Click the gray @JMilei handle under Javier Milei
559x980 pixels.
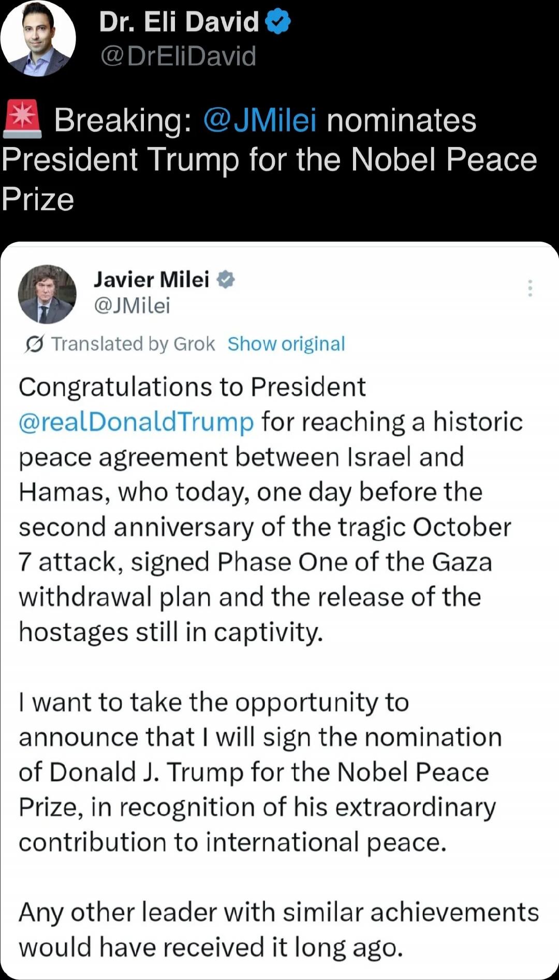click(x=132, y=305)
